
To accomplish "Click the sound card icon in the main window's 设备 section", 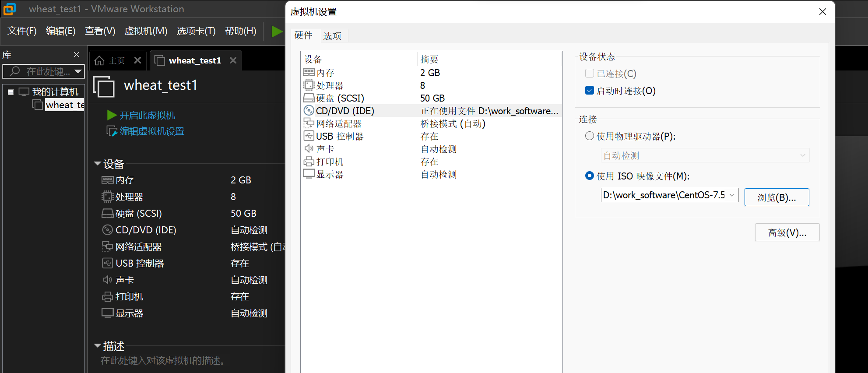I will (x=108, y=280).
